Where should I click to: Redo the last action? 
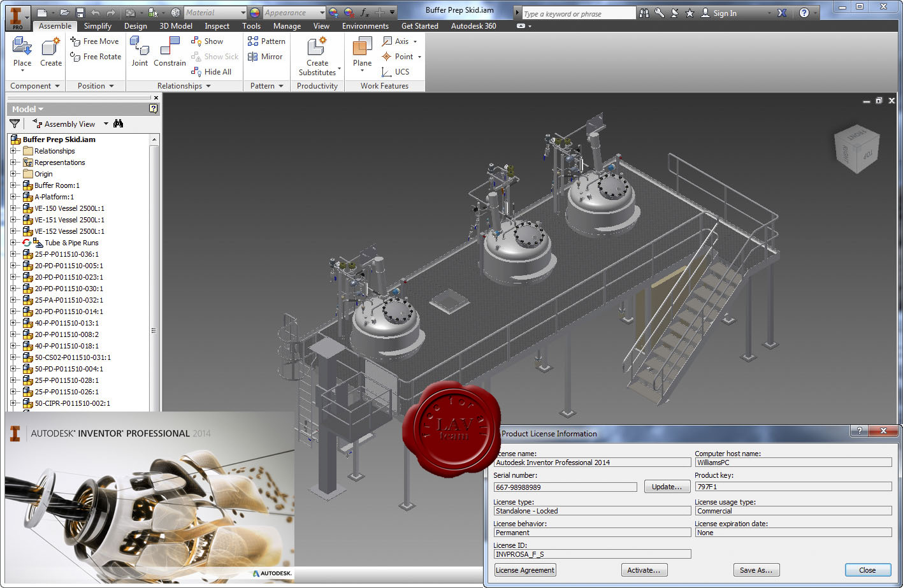click(x=111, y=13)
